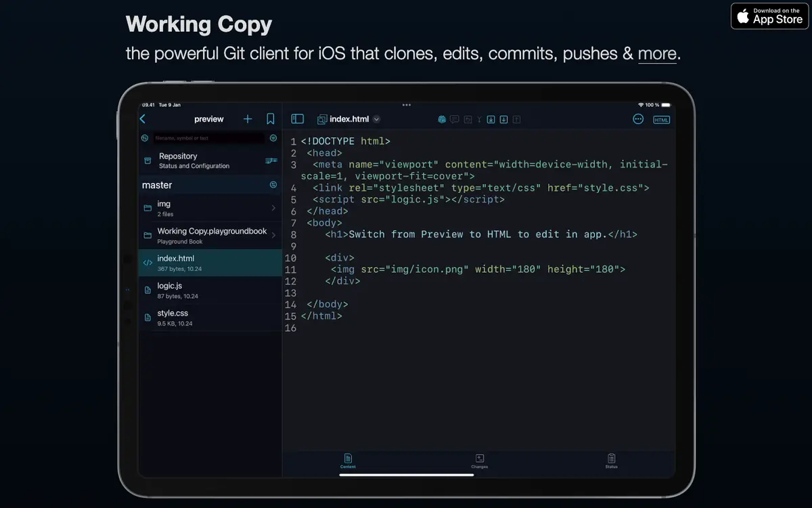Open style.css file

click(210, 318)
